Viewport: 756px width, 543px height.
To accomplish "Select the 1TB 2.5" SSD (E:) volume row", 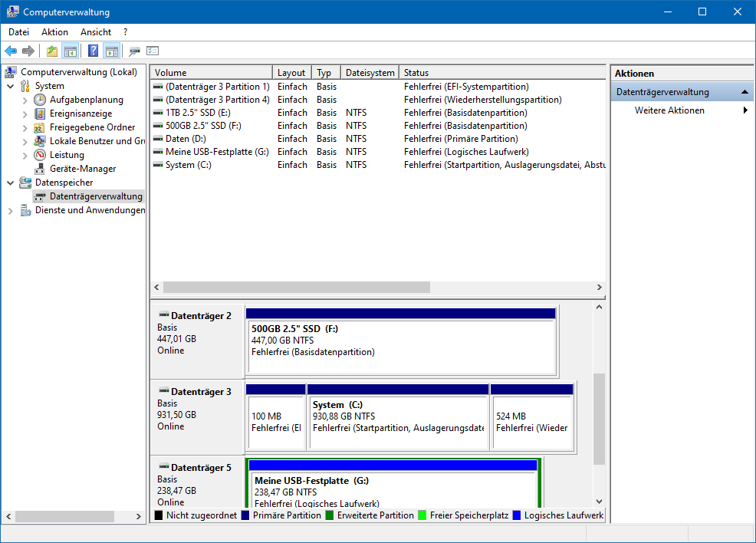I will pyautogui.click(x=378, y=113).
